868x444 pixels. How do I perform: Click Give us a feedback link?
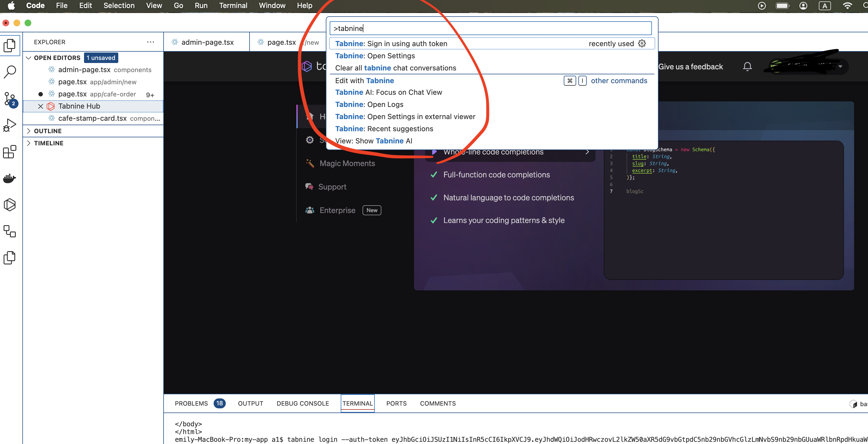click(x=690, y=67)
